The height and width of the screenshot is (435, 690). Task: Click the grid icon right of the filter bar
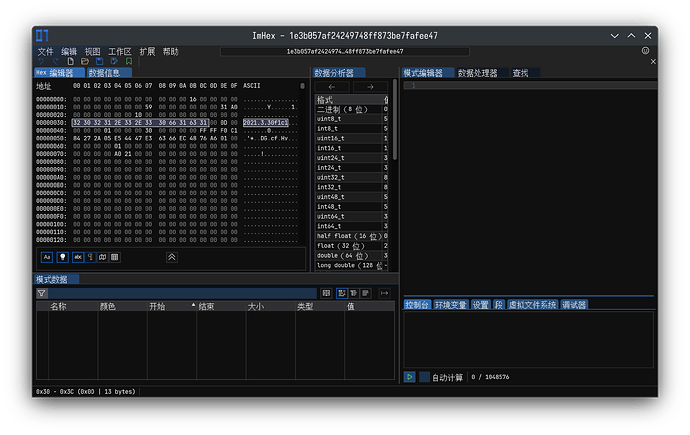coord(326,293)
